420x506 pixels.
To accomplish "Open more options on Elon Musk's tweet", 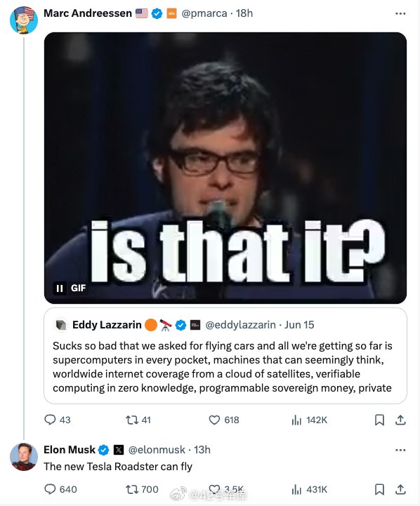I will 400,450.
